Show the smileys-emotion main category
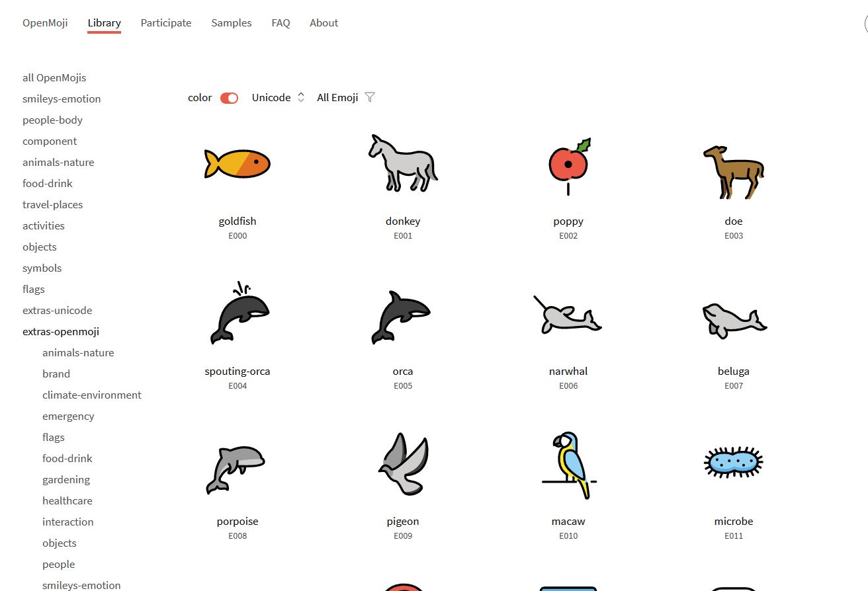 pos(62,98)
